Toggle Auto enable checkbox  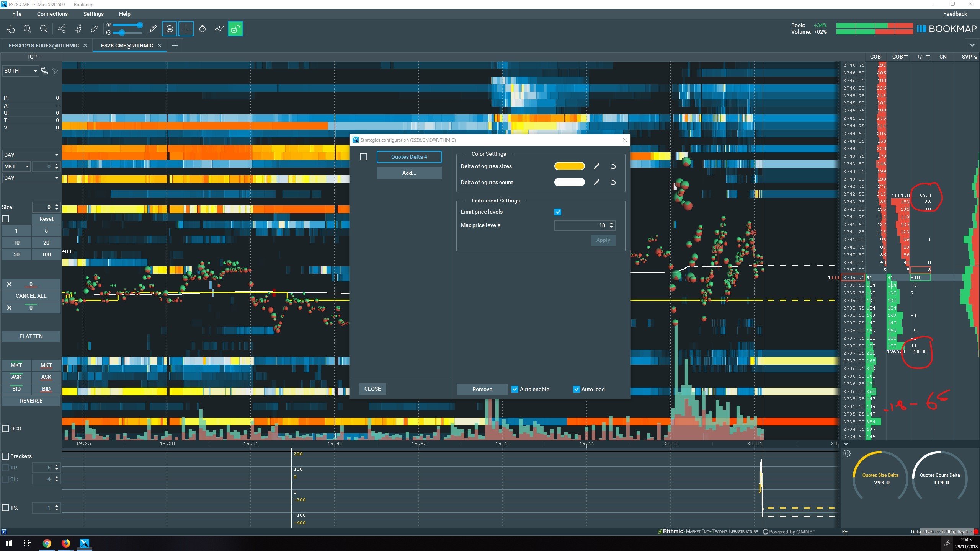(515, 389)
